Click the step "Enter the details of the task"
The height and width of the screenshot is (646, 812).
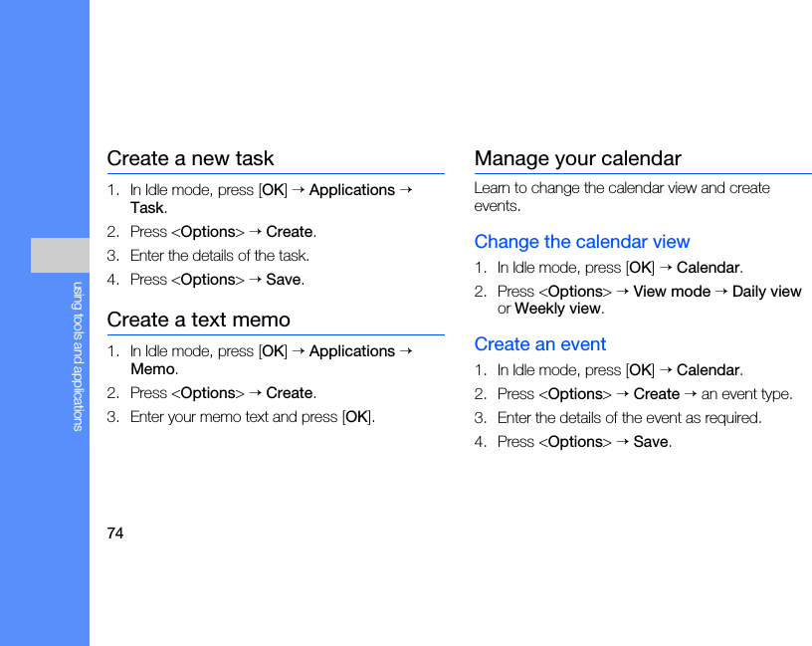pyautogui.click(x=219, y=256)
